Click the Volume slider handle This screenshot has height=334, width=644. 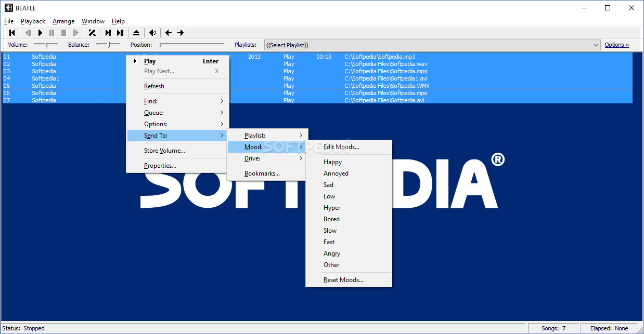(x=47, y=45)
